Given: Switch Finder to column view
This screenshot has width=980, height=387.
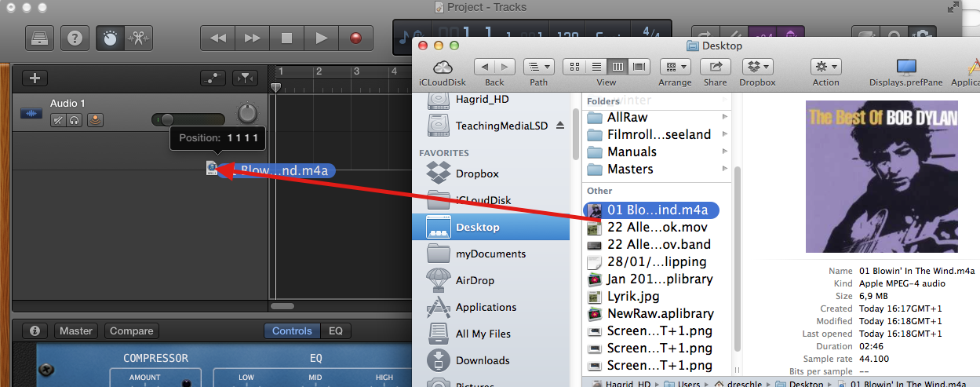Looking at the screenshot, I should point(618,67).
